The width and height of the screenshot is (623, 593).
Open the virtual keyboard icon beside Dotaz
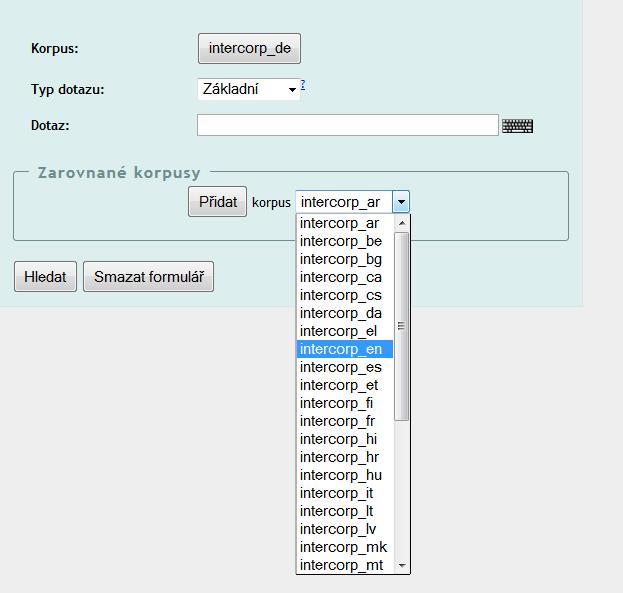517,126
